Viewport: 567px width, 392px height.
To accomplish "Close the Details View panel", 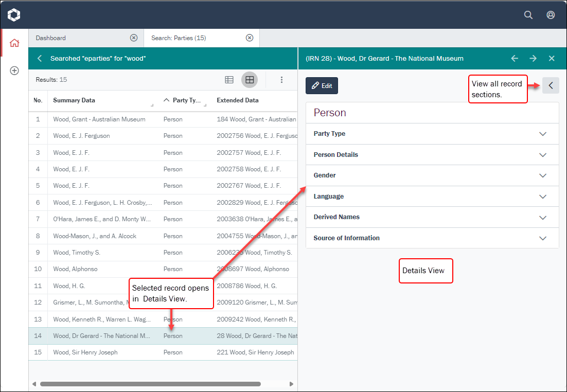I will click(552, 59).
